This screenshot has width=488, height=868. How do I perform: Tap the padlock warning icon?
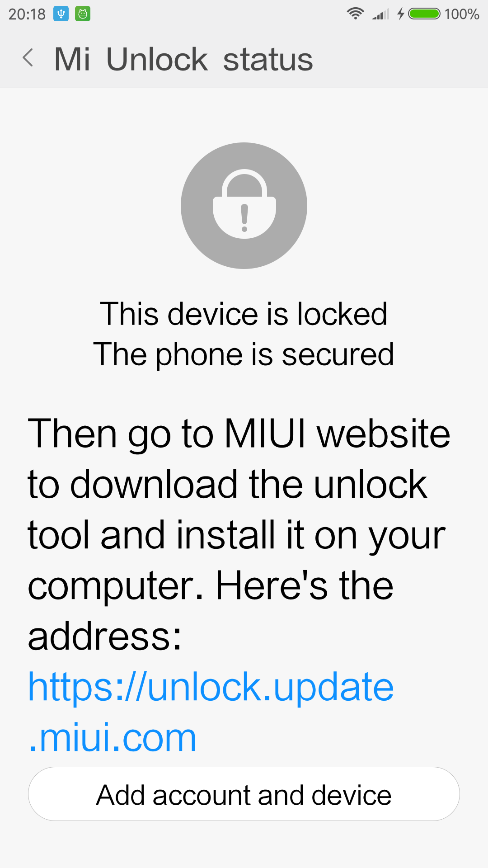(x=244, y=206)
